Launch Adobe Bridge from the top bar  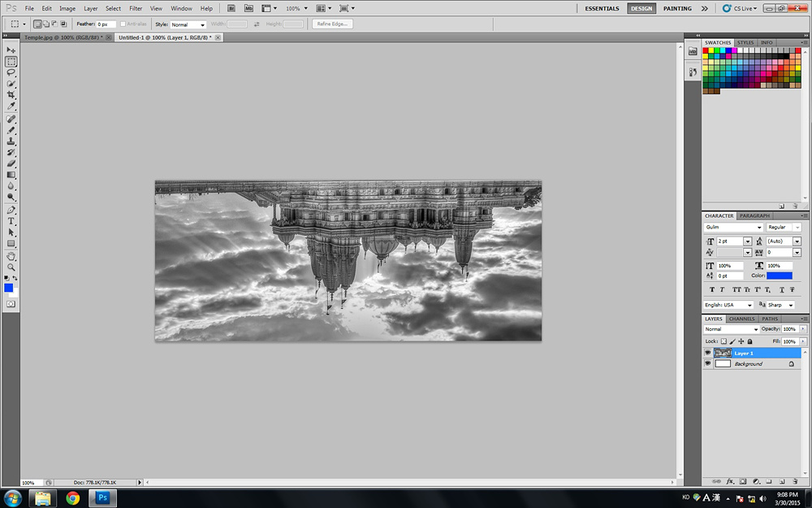click(x=231, y=8)
